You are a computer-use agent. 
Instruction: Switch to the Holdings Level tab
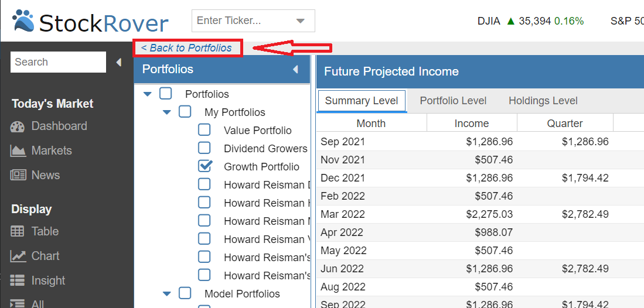point(543,101)
